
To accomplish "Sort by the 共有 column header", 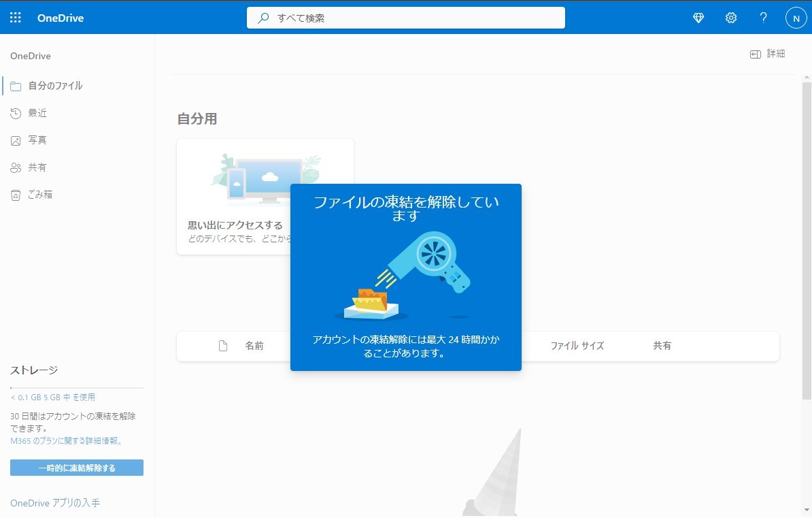I will pos(662,346).
